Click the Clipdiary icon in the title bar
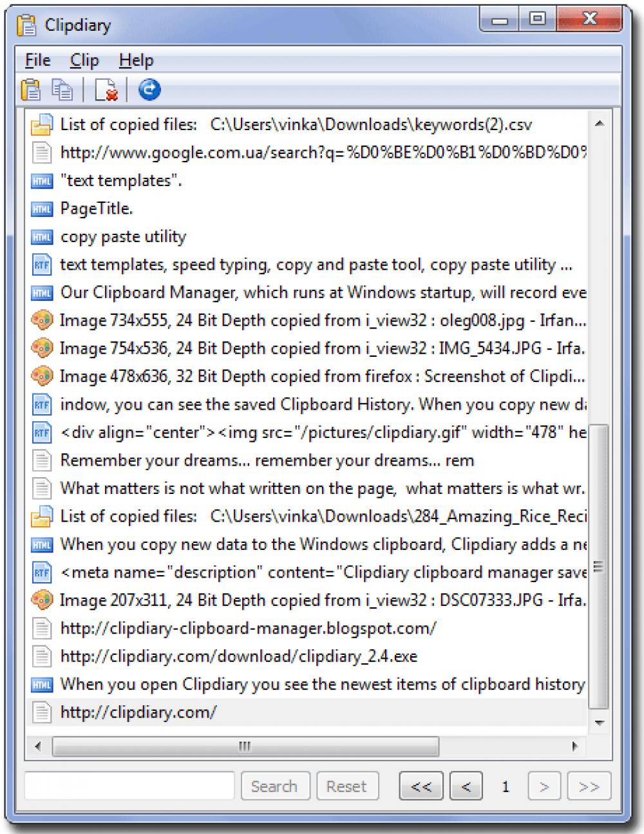Viewport: 644px width, 834px height. pos(28,24)
